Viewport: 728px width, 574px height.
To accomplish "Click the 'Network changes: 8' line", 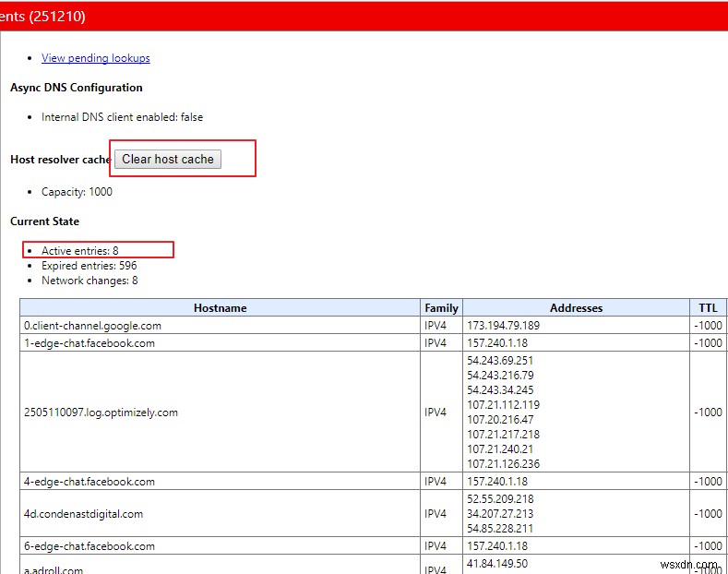I will coord(90,281).
